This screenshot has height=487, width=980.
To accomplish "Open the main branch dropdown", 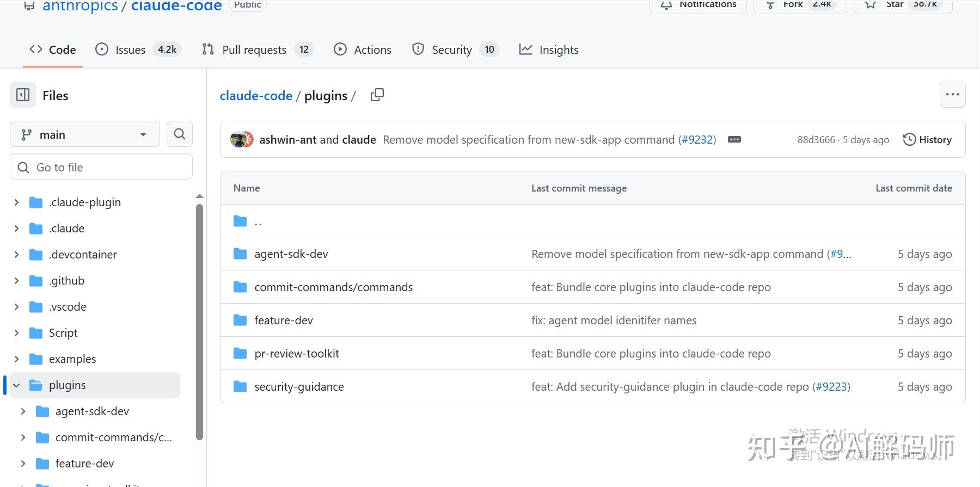I will click(x=84, y=134).
